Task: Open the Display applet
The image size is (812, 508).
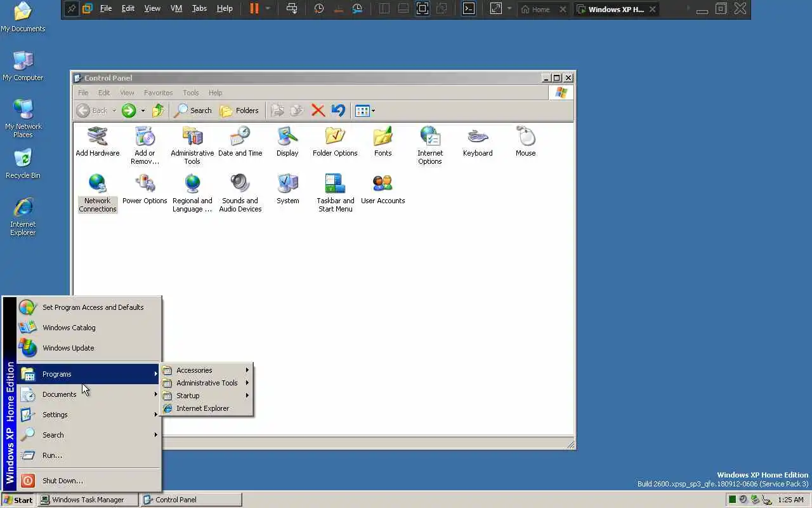Action: click(x=287, y=141)
